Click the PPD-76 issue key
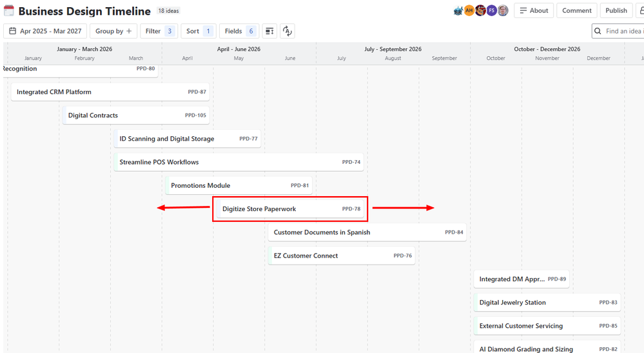This screenshot has width=644, height=353. (x=402, y=256)
